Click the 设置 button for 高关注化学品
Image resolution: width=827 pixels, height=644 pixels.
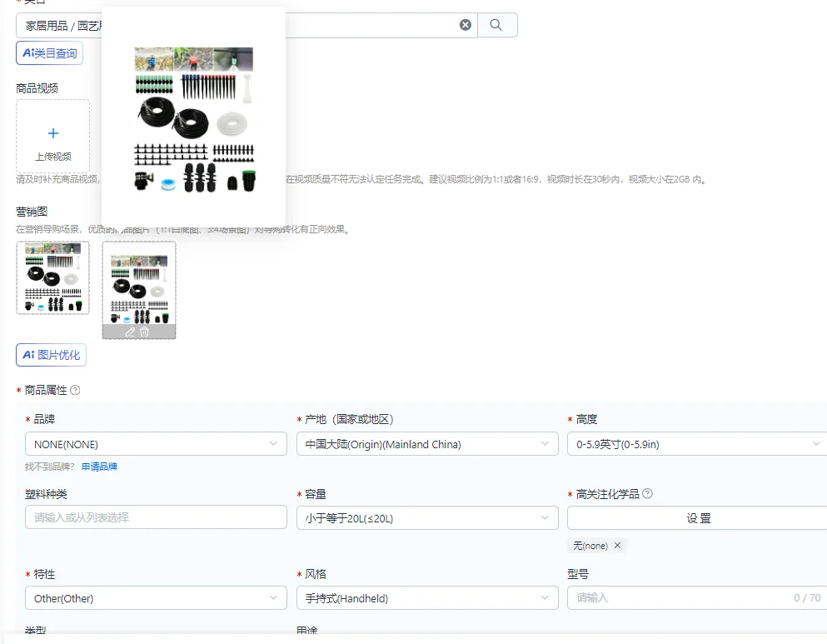tap(697, 518)
